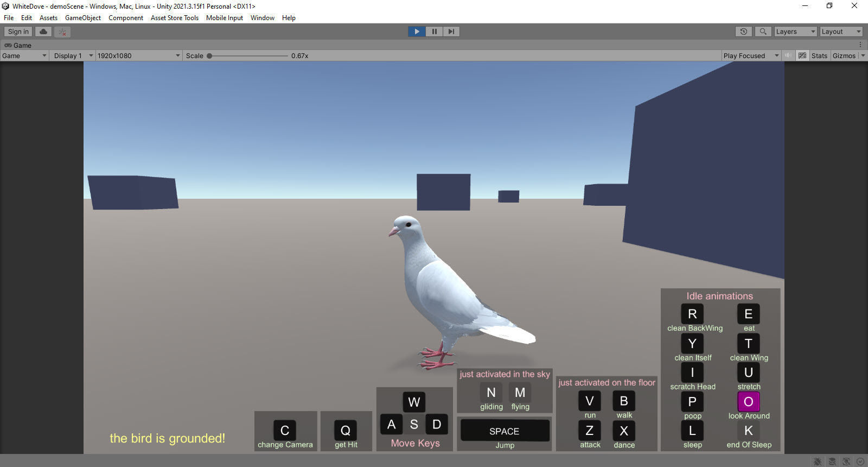The width and height of the screenshot is (868, 467).
Task: Open the Game tab context menu dots
Action: [860, 45]
